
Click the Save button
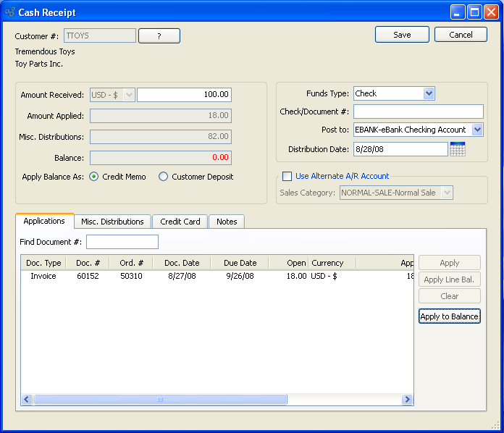(402, 35)
